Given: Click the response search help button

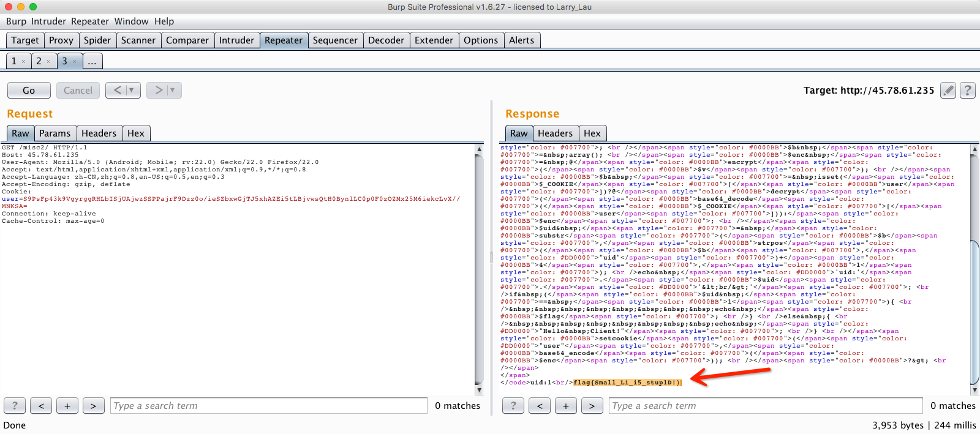Looking at the screenshot, I should (513, 405).
